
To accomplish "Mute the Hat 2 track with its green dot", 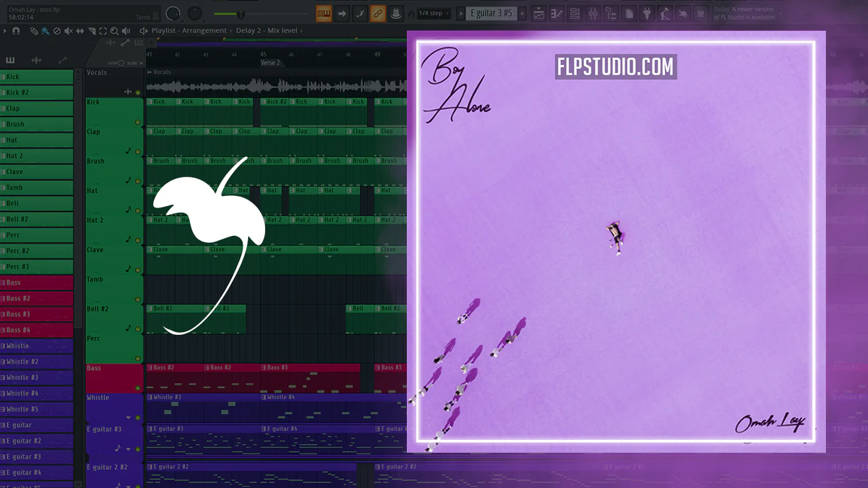I will point(138,240).
